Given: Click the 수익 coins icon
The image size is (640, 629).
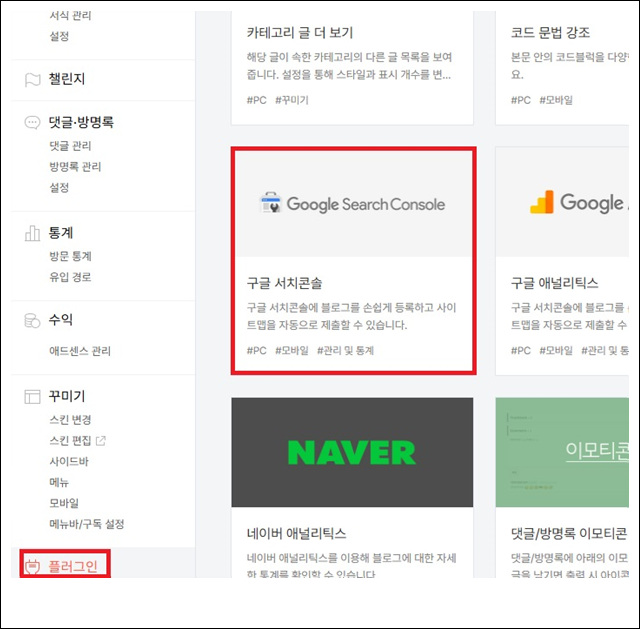Looking at the screenshot, I should click(33, 320).
